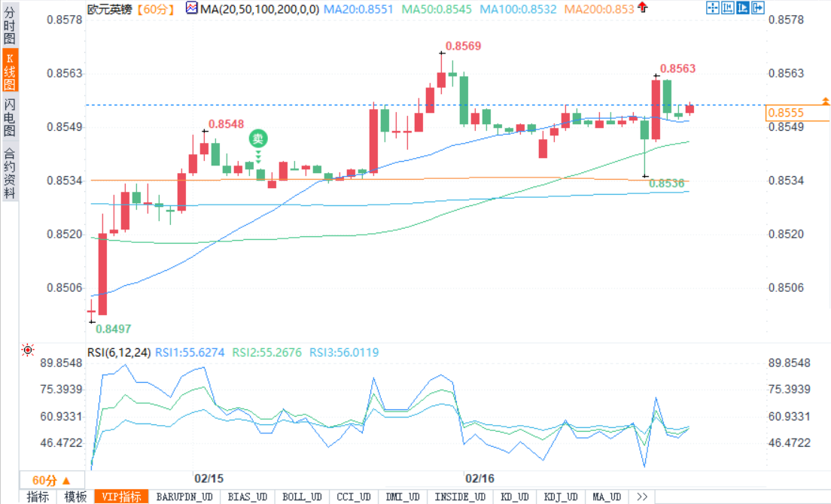Apply the BARUPDN_UD indicator
The image size is (831, 504).
click(184, 496)
